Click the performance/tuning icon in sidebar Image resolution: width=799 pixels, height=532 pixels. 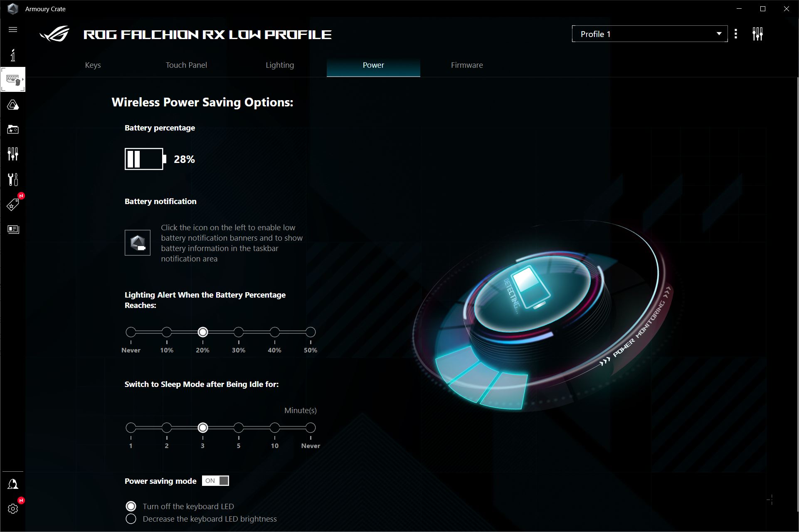14,154
